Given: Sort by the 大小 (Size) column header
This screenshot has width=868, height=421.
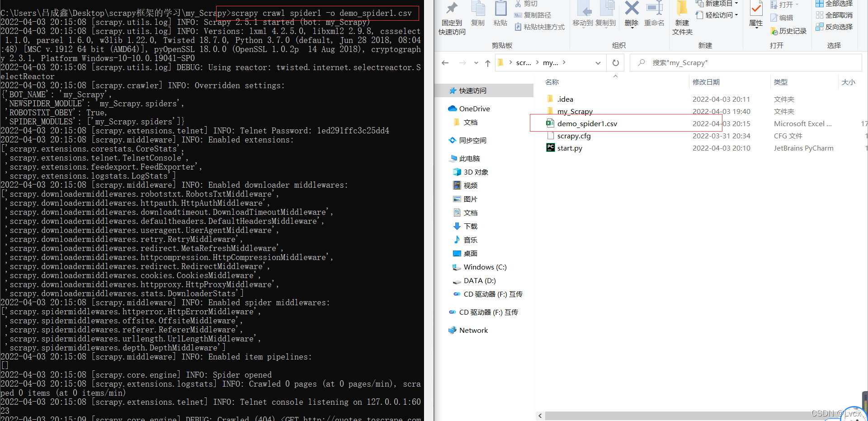Looking at the screenshot, I should click(849, 82).
